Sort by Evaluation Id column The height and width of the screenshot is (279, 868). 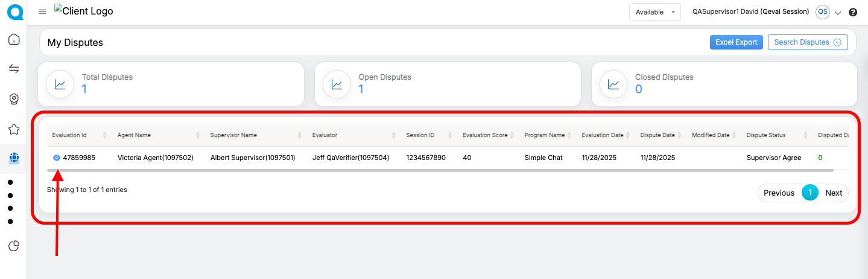pos(69,135)
